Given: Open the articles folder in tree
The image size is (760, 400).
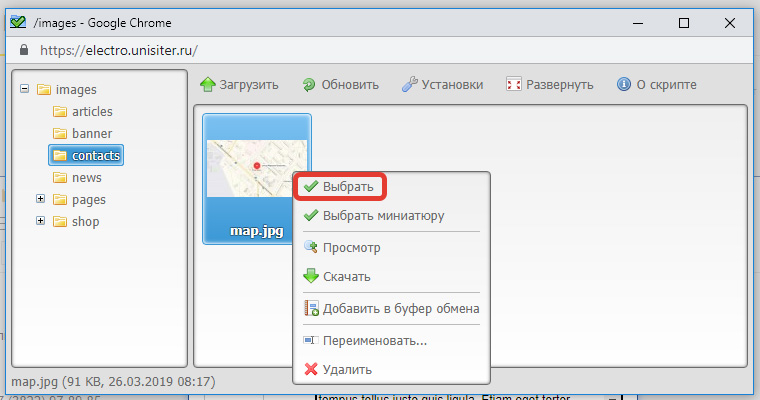Looking at the screenshot, I should [x=91, y=111].
